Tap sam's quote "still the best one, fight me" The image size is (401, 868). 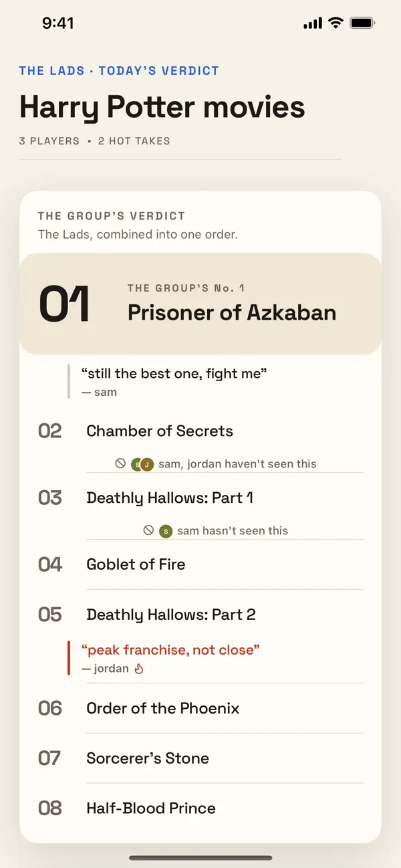(x=174, y=373)
